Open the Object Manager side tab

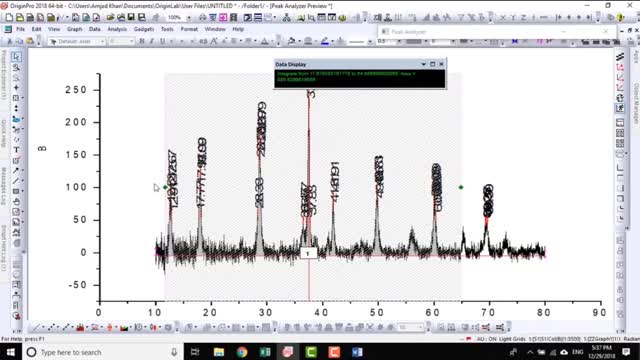636,103
